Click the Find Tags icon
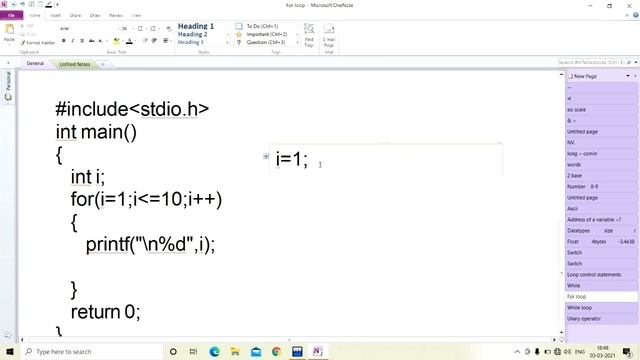The image size is (640, 360). (309, 35)
